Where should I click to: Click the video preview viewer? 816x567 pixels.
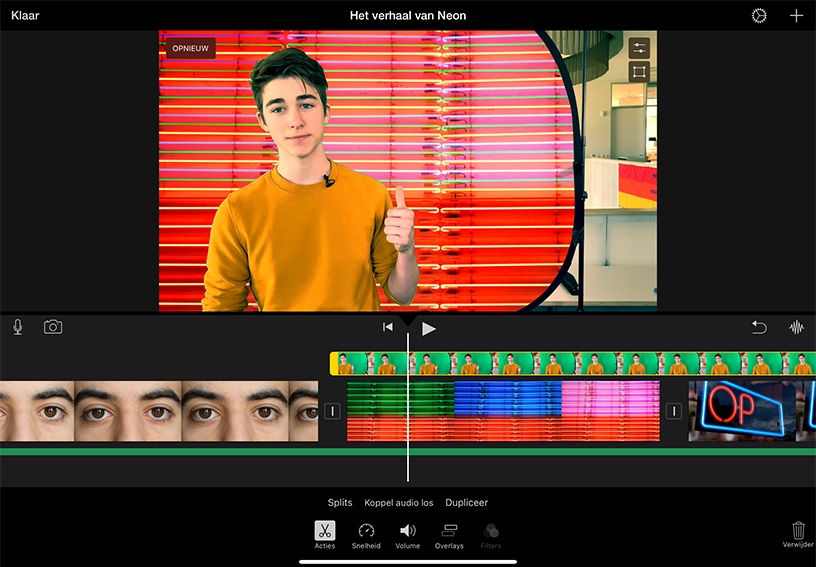407,171
